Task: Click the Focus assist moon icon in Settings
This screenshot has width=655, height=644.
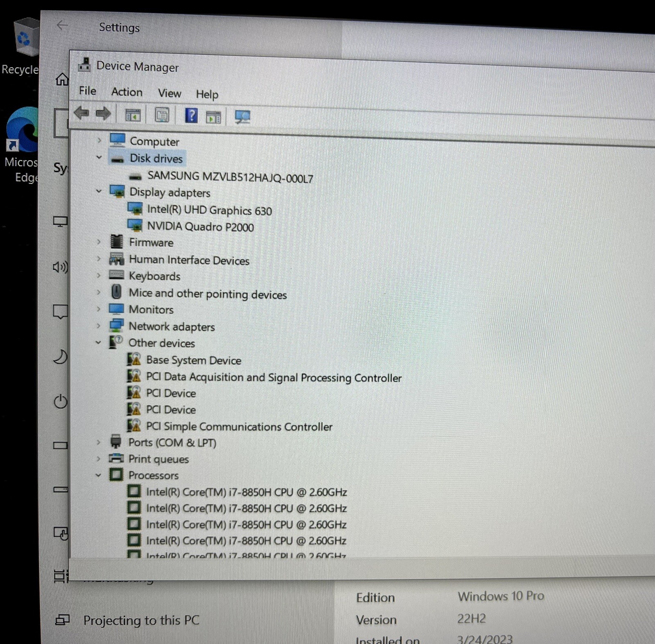Action: pos(60,356)
